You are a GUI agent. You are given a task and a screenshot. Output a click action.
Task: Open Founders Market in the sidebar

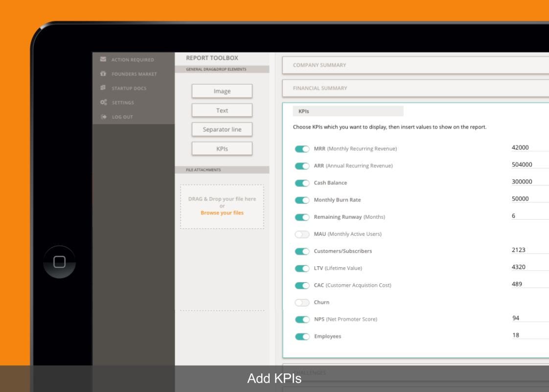[x=133, y=74]
